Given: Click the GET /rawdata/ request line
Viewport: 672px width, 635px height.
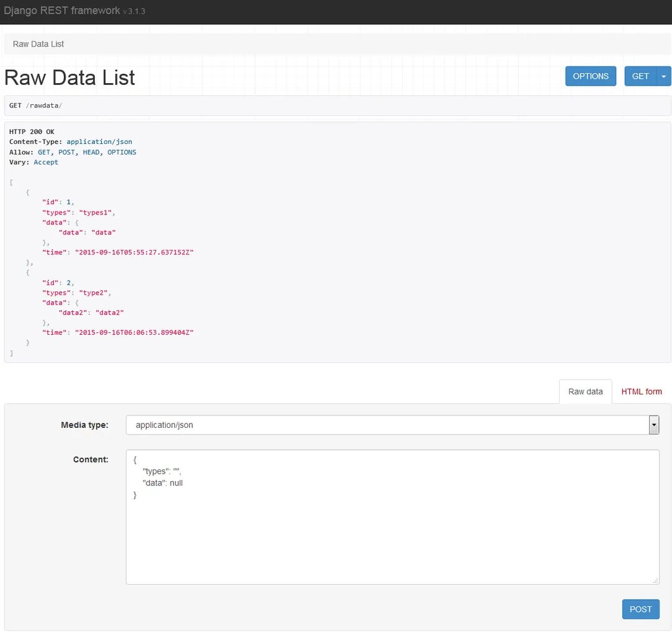Looking at the screenshot, I should [x=35, y=105].
